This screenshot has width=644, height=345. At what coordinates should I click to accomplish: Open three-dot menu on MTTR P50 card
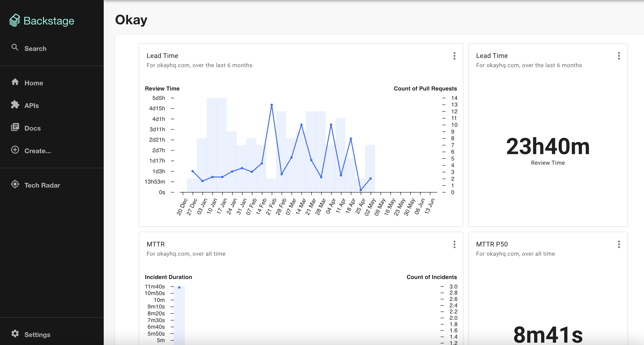point(619,244)
